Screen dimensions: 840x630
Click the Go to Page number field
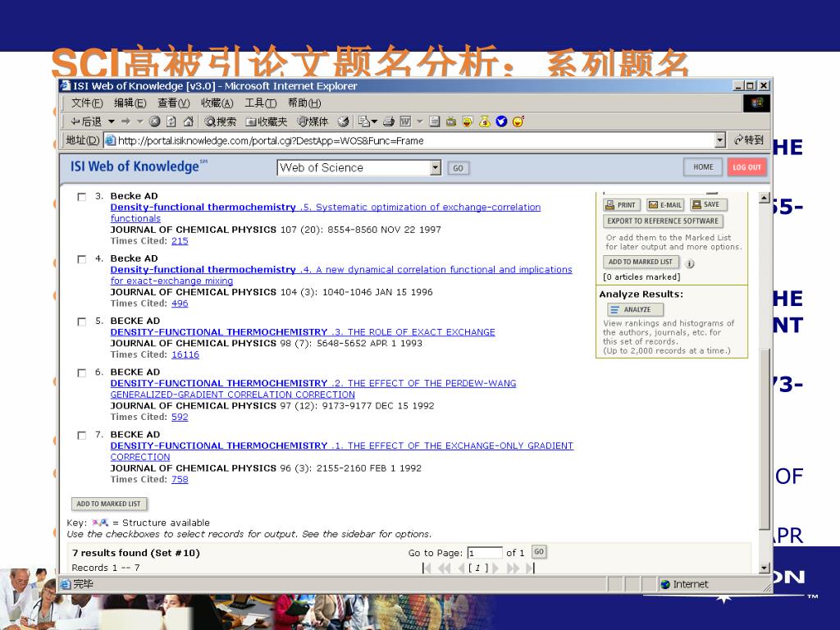click(x=485, y=553)
